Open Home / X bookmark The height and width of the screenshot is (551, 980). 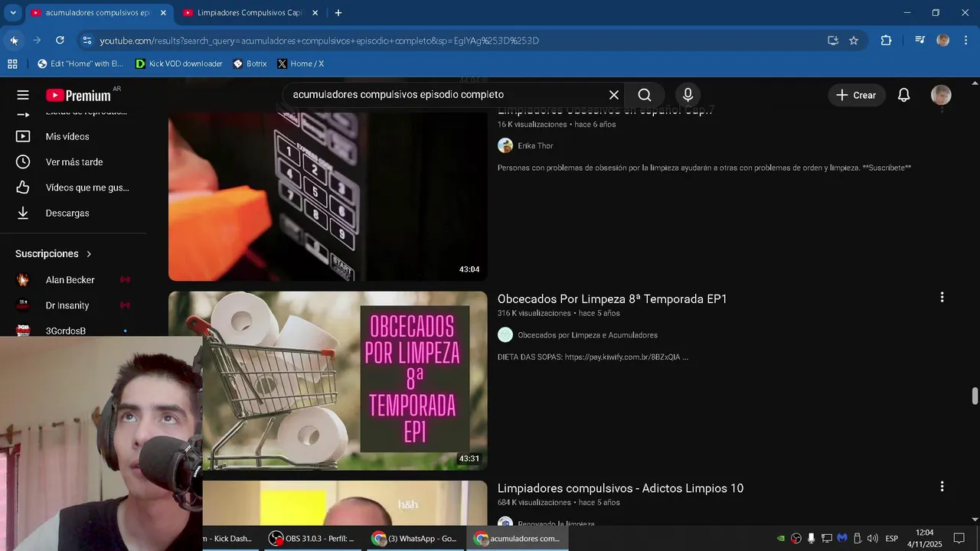[x=300, y=64]
